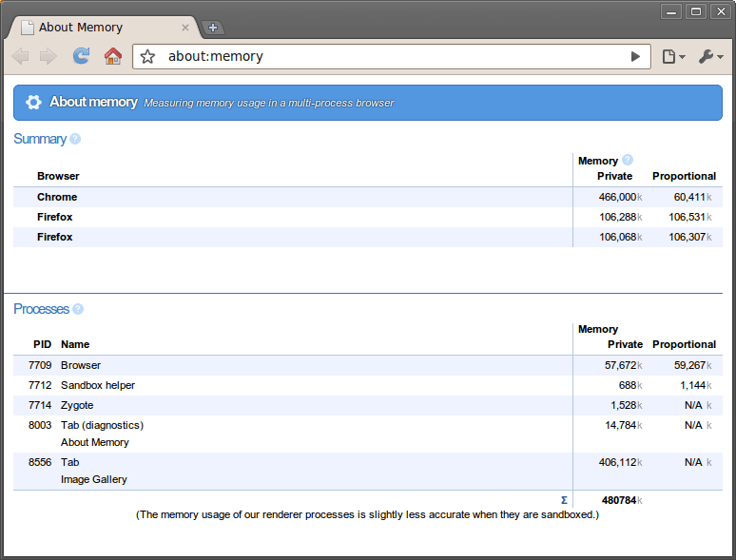Viewport: 736px width, 560px height.
Task: Click the go arrow in the address bar
Action: (x=635, y=57)
